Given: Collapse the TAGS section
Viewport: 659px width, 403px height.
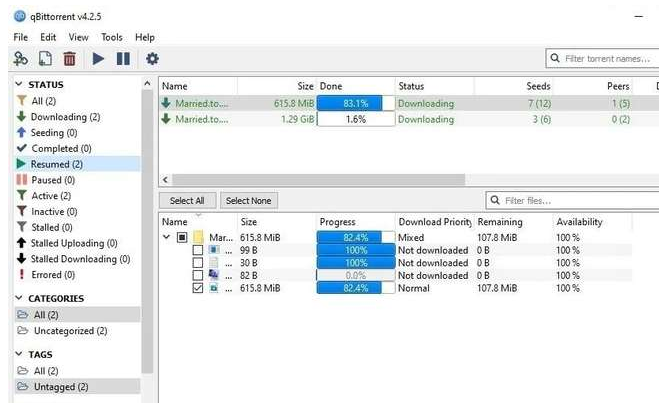Looking at the screenshot, I should [x=19, y=354].
